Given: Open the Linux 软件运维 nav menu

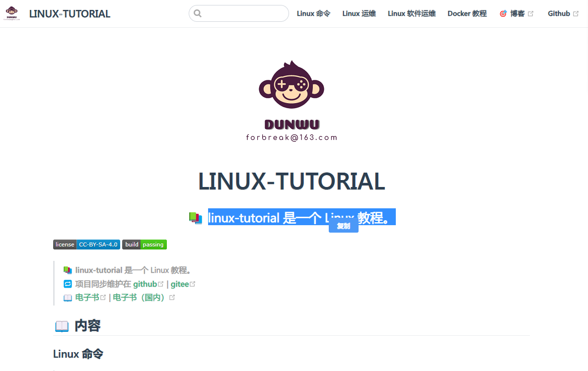Looking at the screenshot, I should [x=412, y=13].
